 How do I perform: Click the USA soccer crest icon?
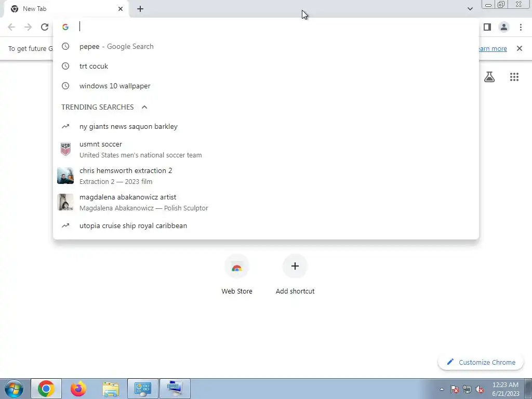point(65,149)
